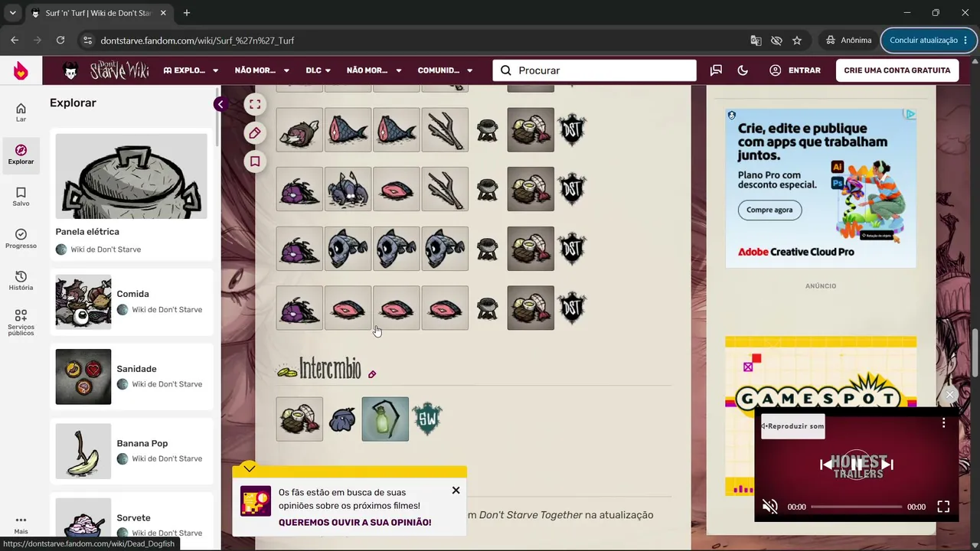This screenshot has width=980, height=551.
Task: Expand NÃO MOR... menu beside COMUNID...
Action: pyautogui.click(x=374, y=70)
